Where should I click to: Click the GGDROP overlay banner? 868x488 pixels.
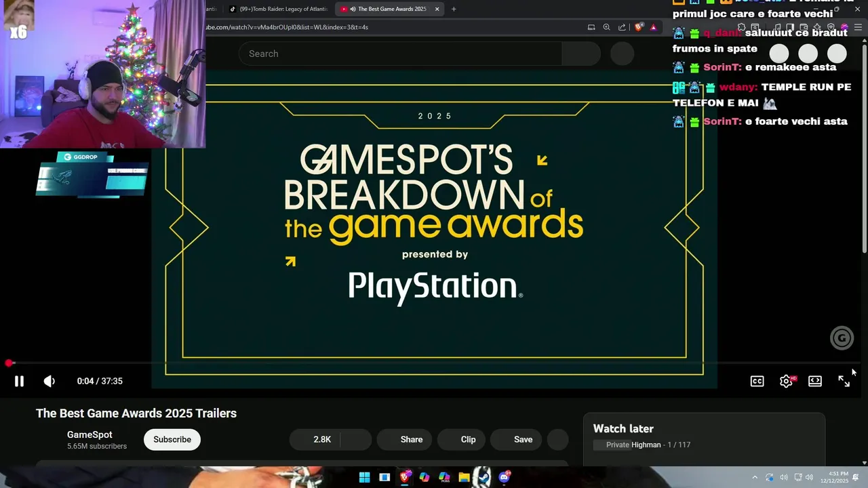[x=92, y=175]
